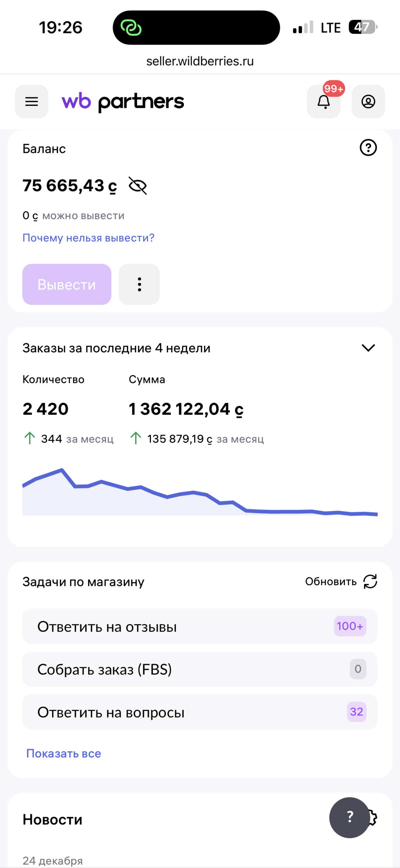Click 'Показать все' tasks link

[x=64, y=753]
